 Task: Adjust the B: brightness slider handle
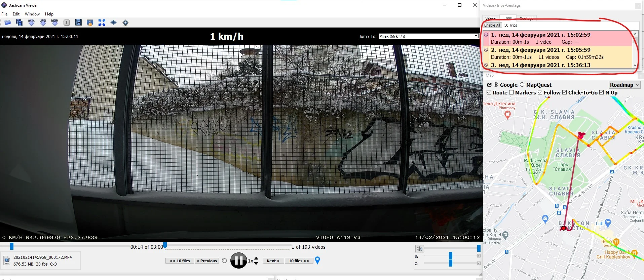click(451, 256)
